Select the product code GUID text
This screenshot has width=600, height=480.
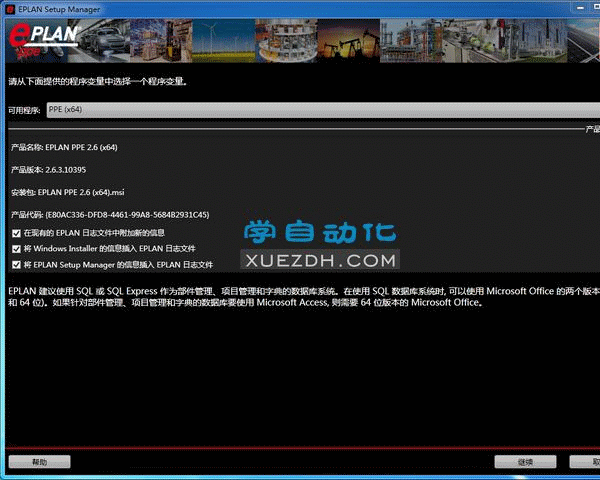pos(127,215)
